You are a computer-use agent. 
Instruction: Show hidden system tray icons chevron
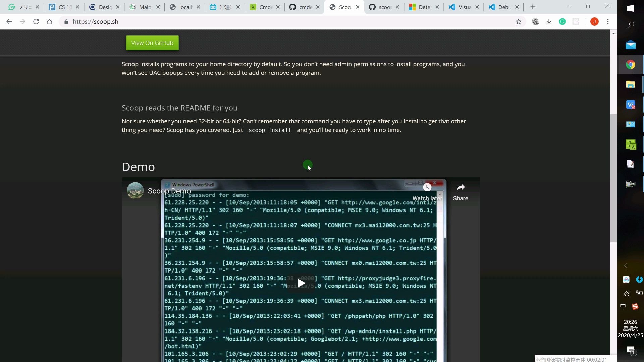pos(626,266)
